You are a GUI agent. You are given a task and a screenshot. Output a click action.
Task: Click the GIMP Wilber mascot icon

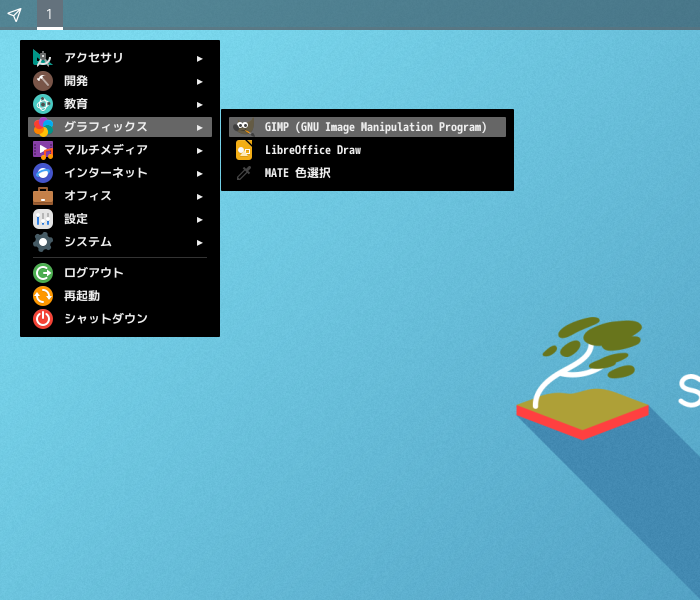click(x=244, y=127)
